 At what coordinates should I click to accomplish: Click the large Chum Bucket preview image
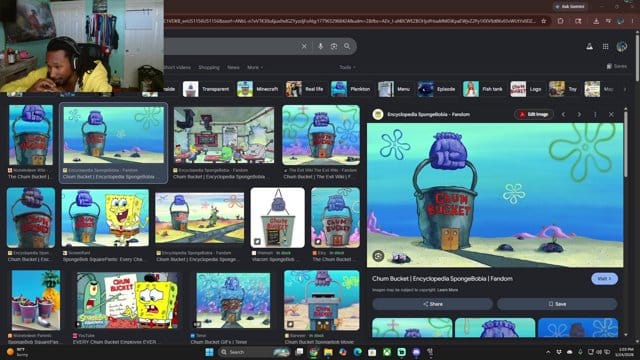click(495, 196)
